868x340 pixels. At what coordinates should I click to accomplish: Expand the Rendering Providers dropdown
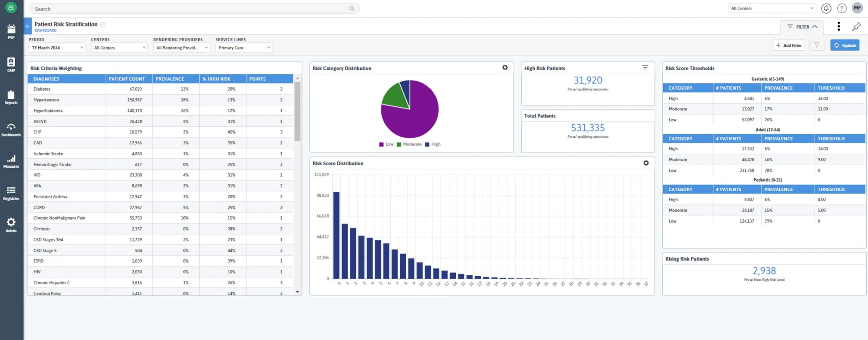pyautogui.click(x=181, y=48)
